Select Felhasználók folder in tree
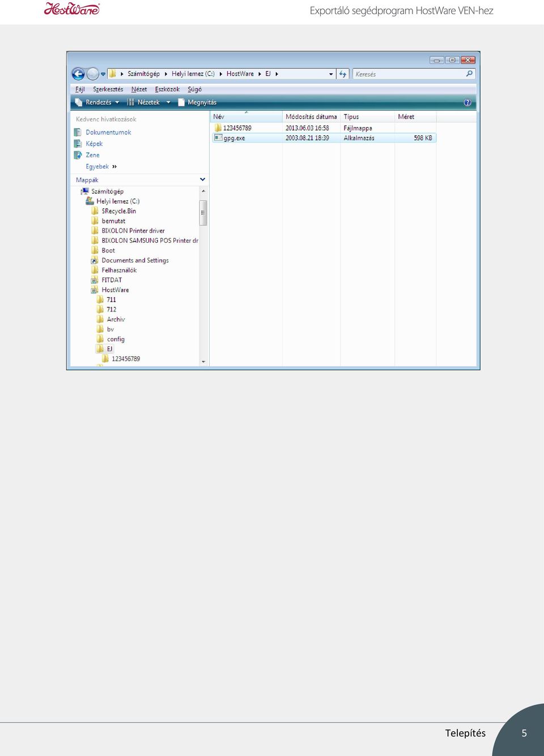The image size is (544, 756). [119, 270]
